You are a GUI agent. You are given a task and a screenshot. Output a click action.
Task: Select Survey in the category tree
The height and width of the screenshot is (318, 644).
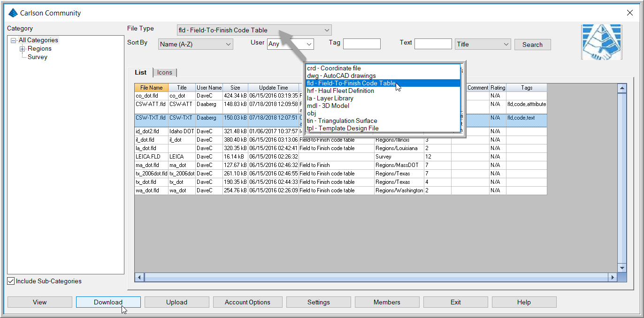pos(38,57)
